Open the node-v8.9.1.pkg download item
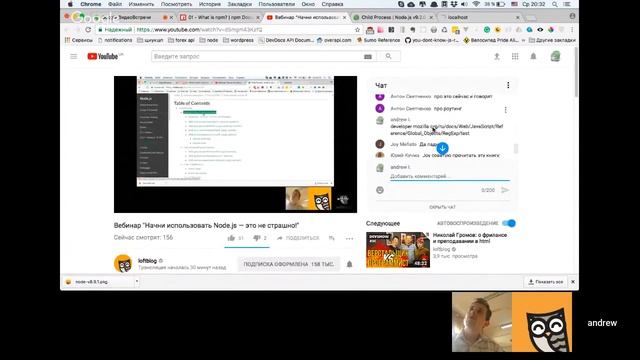Screen dimensions: 640x360 click(x=97, y=282)
